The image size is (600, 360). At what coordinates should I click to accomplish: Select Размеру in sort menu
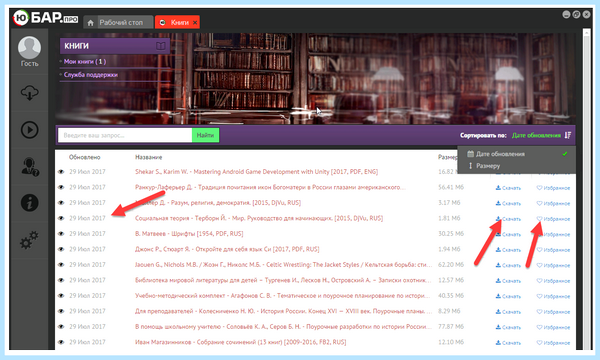(517, 166)
